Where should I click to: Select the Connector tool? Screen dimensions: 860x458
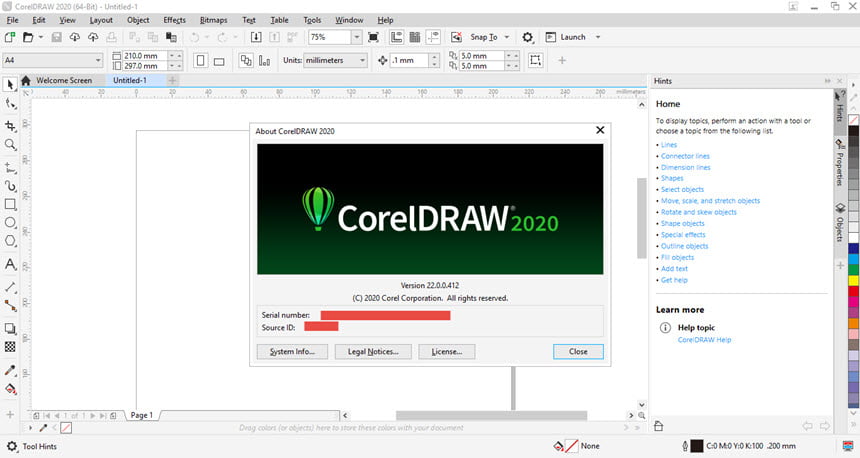pyautogui.click(x=10, y=306)
